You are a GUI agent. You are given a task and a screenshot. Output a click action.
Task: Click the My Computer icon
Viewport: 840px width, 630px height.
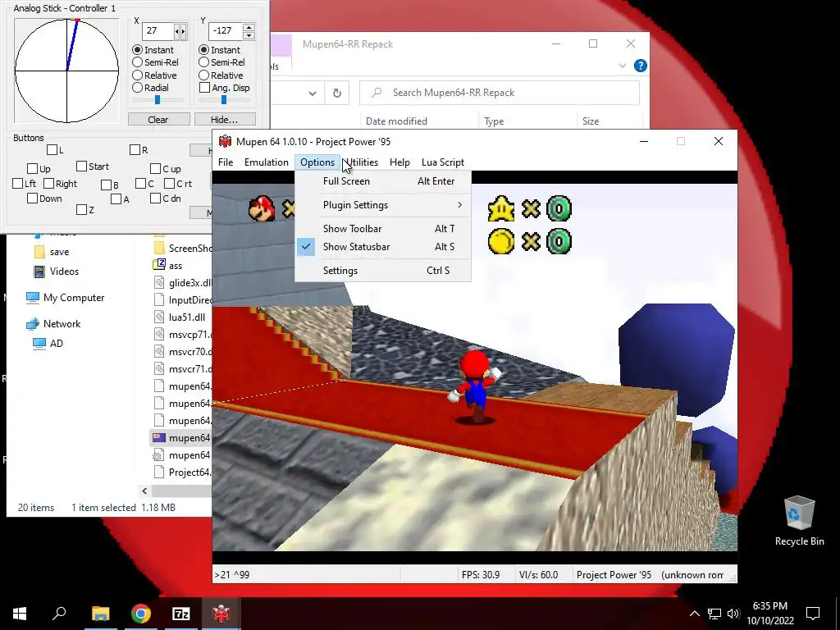coord(33,297)
